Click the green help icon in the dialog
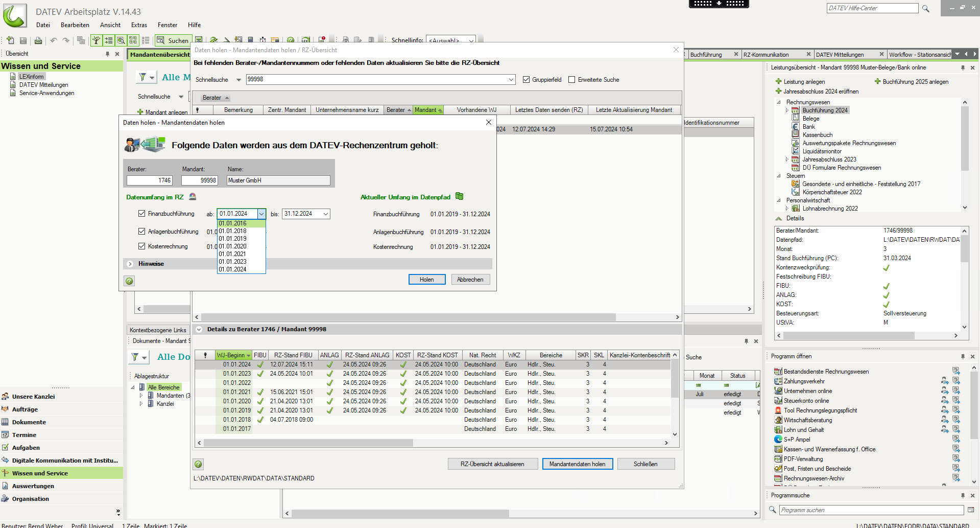The image size is (980, 528). click(x=130, y=281)
